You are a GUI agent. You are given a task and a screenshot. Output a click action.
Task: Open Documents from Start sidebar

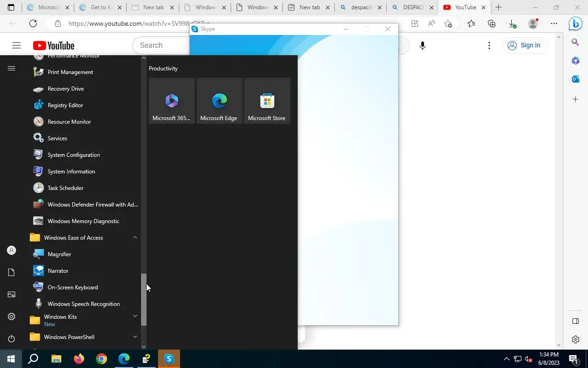coord(11,272)
